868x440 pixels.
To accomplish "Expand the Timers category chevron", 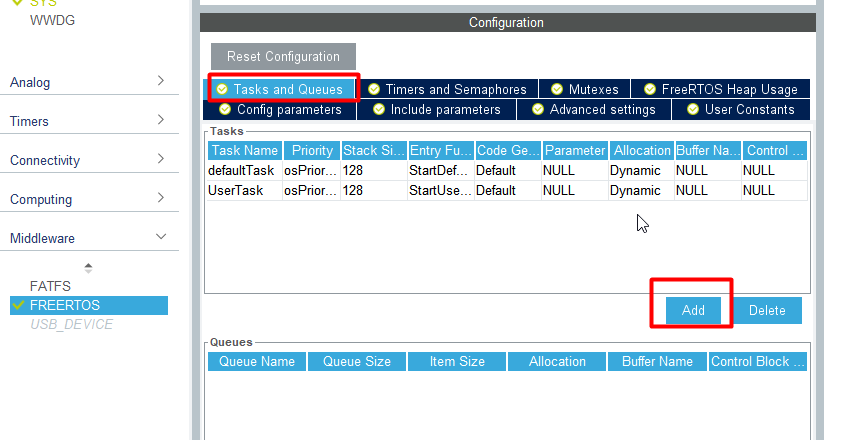I will [161, 120].
